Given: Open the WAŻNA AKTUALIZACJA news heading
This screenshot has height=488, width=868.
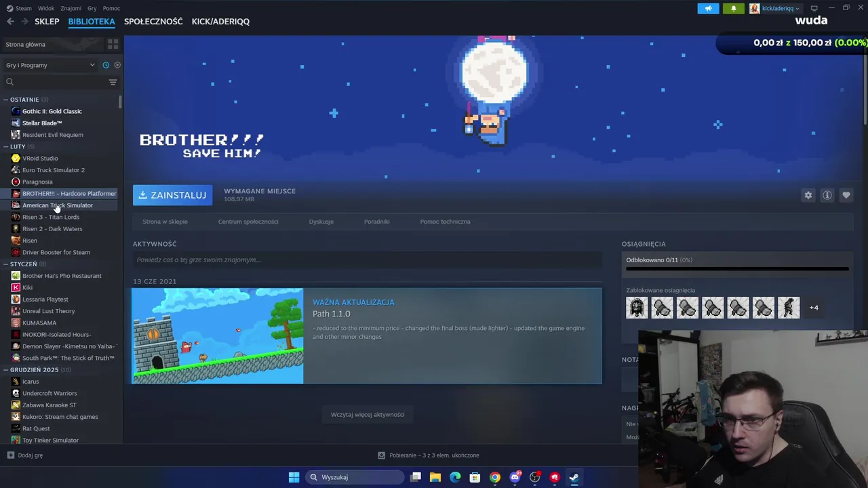Looking at the screenshot, I should 353,302.
